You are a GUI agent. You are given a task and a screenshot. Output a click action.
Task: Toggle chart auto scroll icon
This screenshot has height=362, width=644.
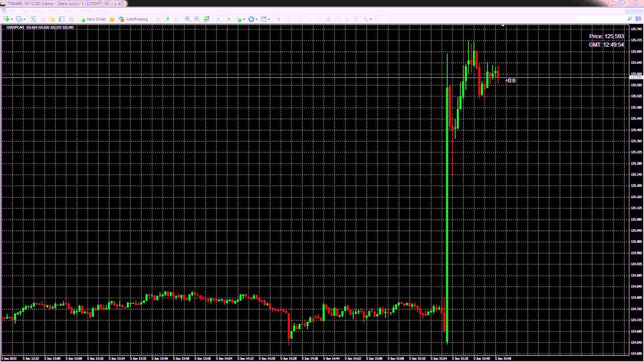218,19
